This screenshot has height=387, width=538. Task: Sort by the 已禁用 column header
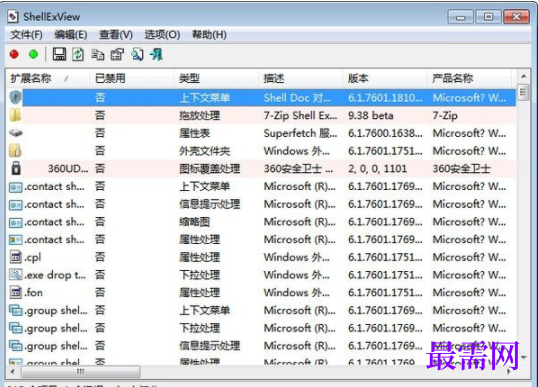131,78
